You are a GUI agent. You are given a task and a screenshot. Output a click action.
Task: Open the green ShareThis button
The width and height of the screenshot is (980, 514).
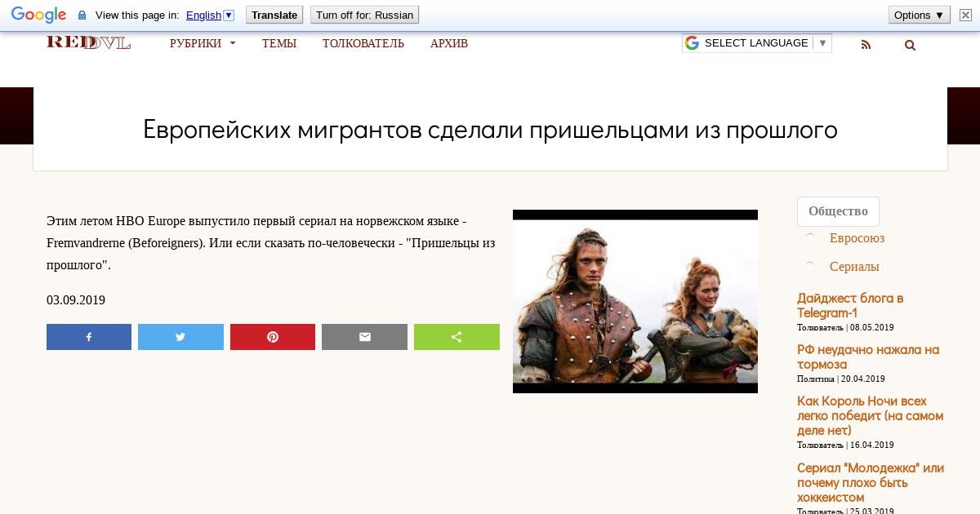[x=457, y=337]
